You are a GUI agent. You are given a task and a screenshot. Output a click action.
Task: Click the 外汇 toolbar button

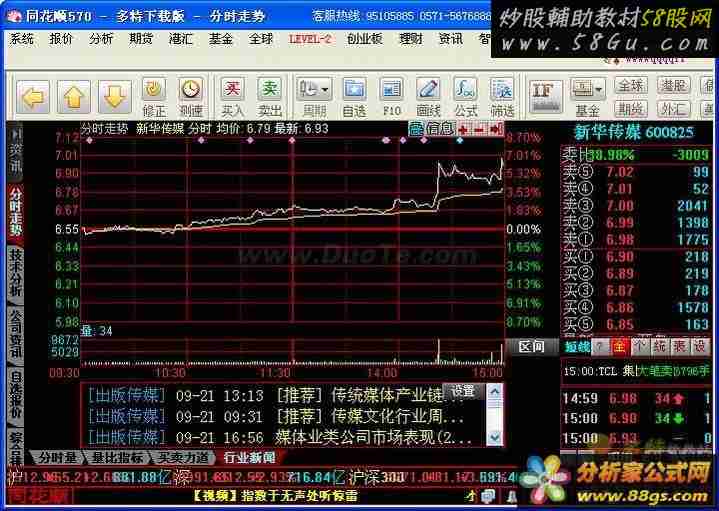[674, 109]
